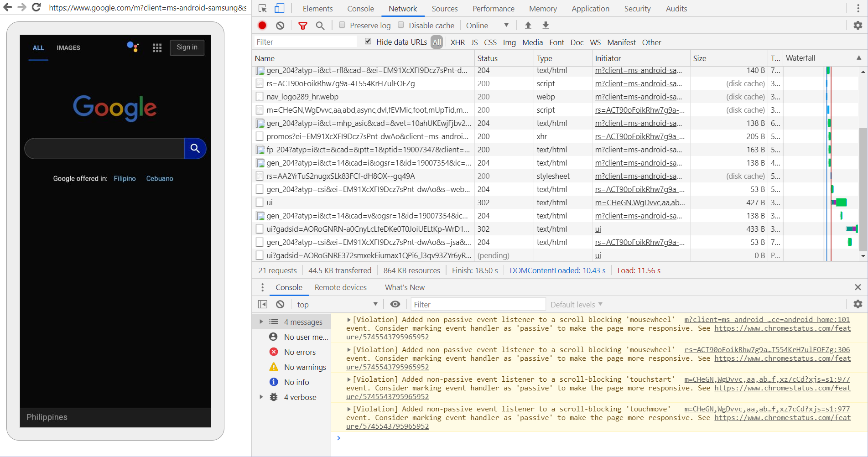Open Network panel settings gear
Viewport: 868px width, 457px height.
(858, 26)
